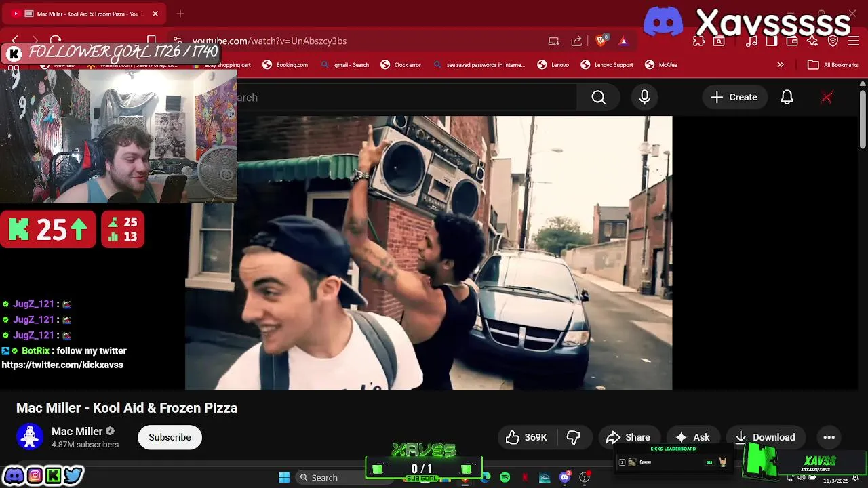Image resolution: width=868 pixels, height=488 pixels.
Task: Open the Clock error bookmark
Action: point(401,65)
